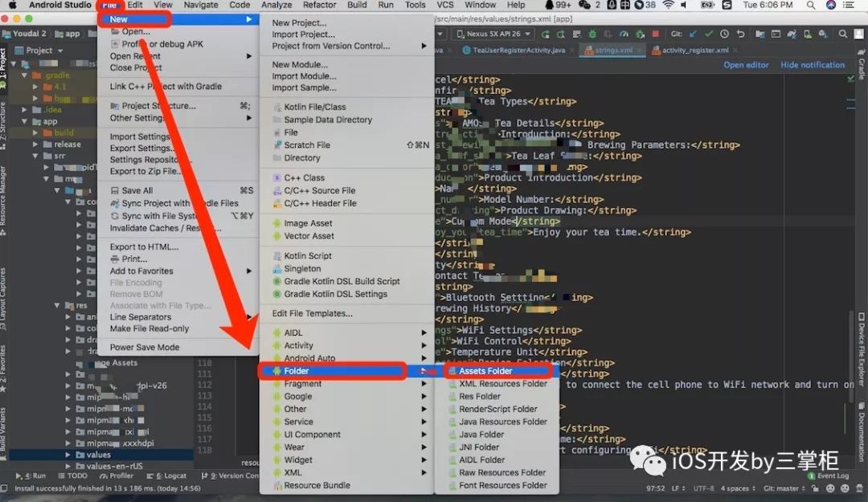868x502 pixels.
Task: Click tool window quick-access icon bottom-left
Action: coord(4,488)
